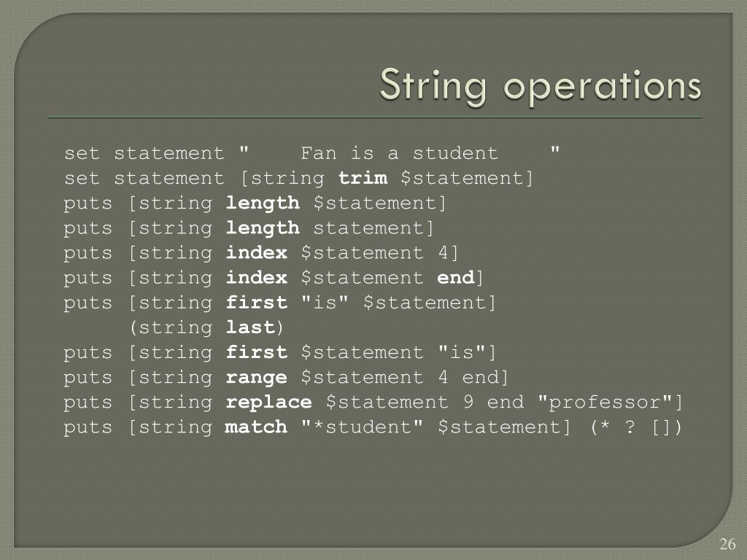Click the bold word last

(x=250, y=327)
